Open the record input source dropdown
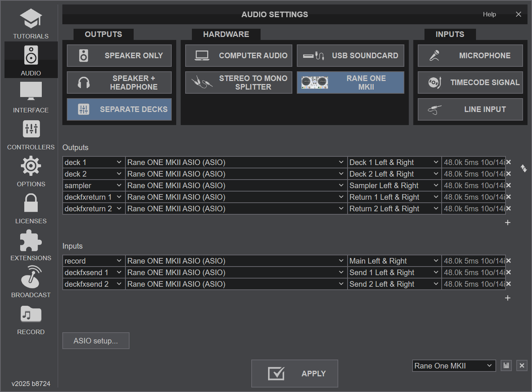The image size is (532, 392). pos(94,261)
